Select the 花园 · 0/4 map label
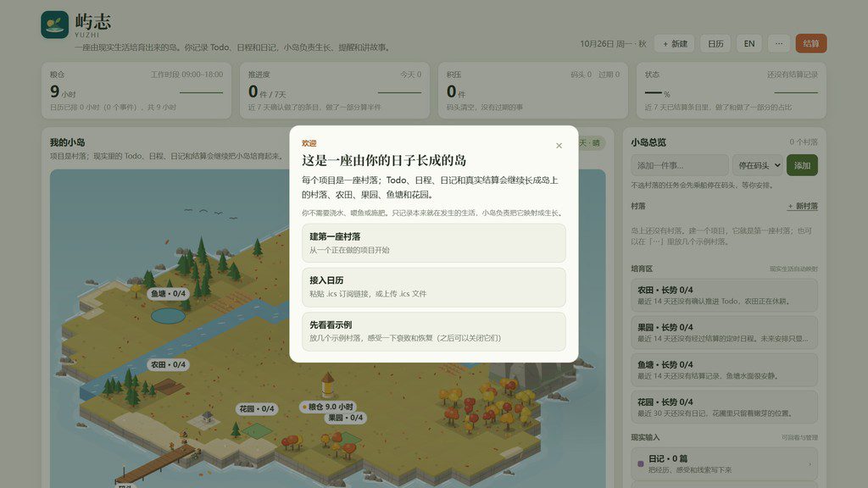868x488 pixels. tap(256, 409)
